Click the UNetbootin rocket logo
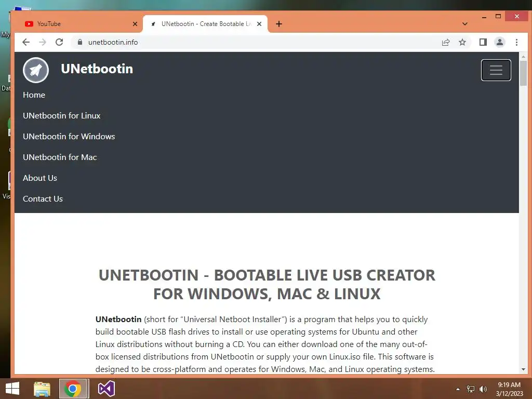 [36, 70]
